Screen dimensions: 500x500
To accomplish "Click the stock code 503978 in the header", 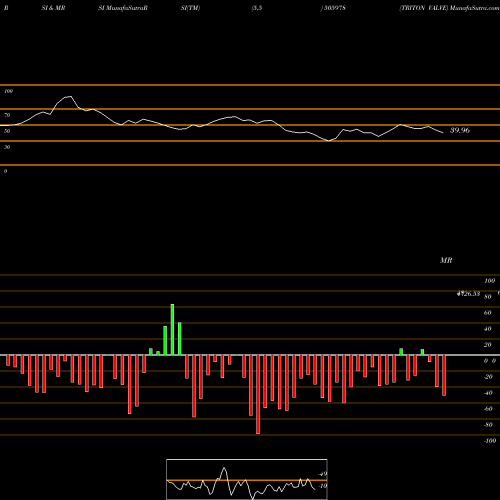I will tap(334, 8).
